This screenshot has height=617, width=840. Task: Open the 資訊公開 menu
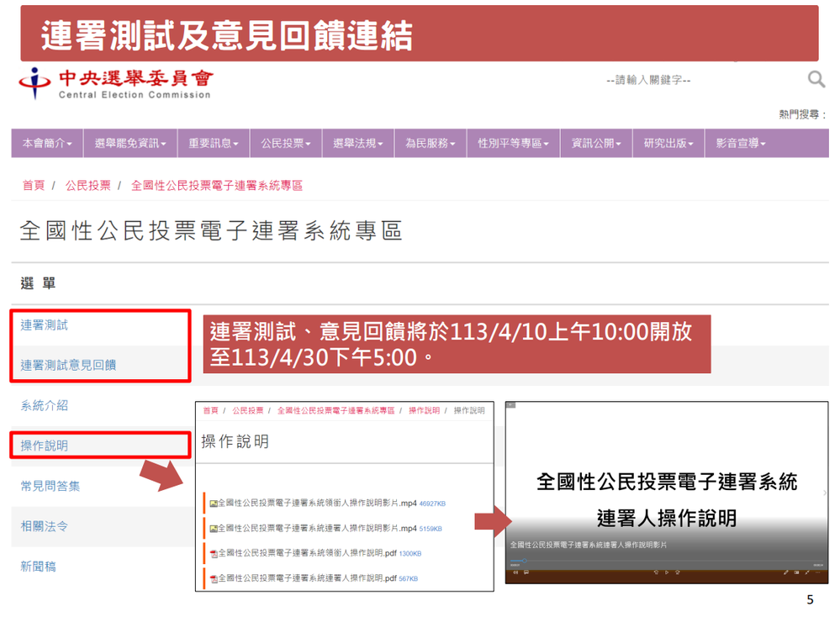(596, 144)
